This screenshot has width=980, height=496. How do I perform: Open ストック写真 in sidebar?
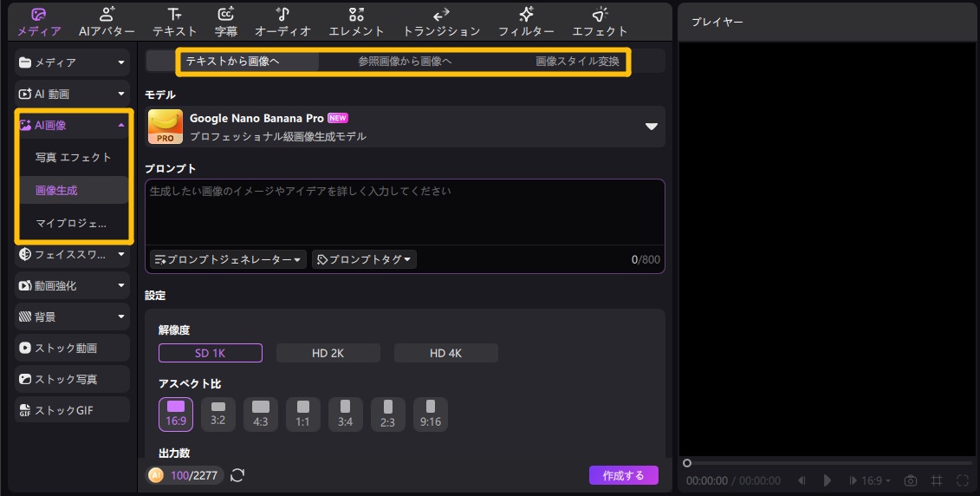(x=73, y=379)
